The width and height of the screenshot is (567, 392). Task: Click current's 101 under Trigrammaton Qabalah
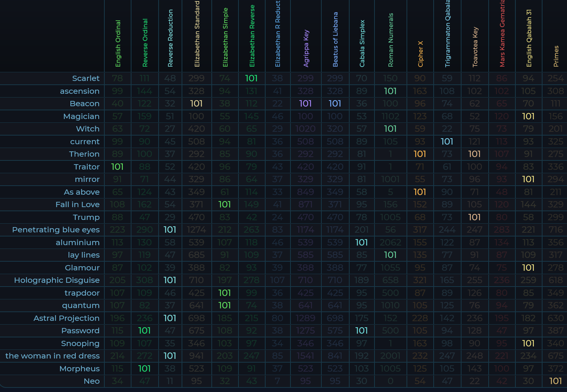click(x=447, y=142)
